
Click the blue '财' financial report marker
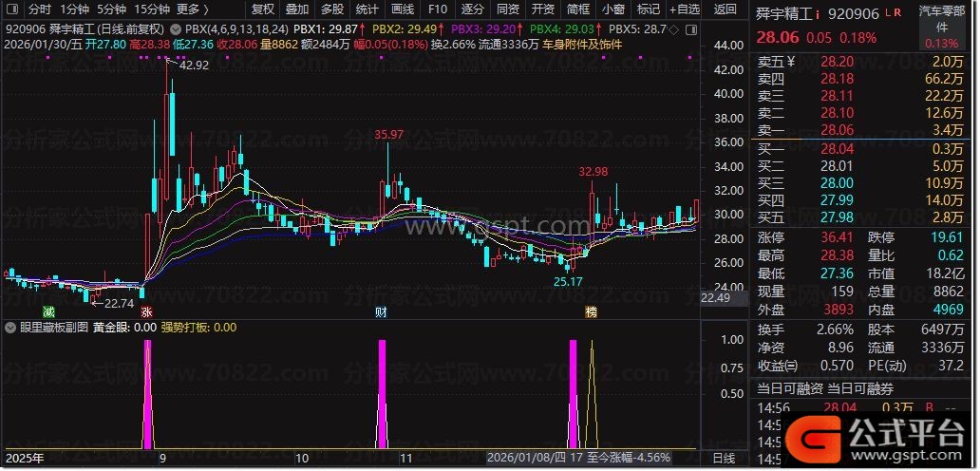[x=381, y=311]
